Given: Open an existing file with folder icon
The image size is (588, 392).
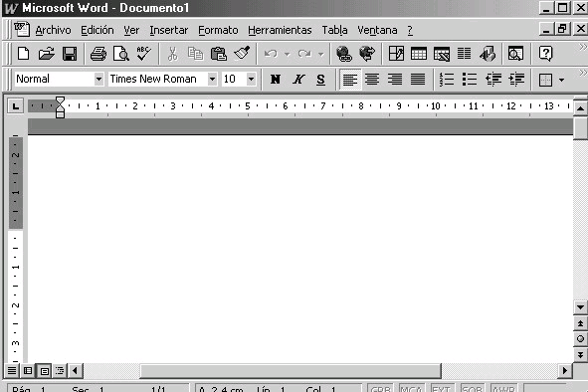Looking at the screenshot, I should [47, 54].
